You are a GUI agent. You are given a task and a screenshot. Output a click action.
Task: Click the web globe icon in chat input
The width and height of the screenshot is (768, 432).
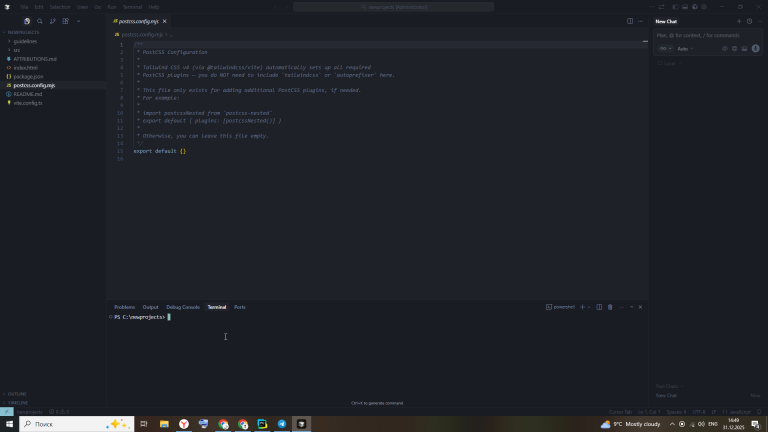point(735,48)
